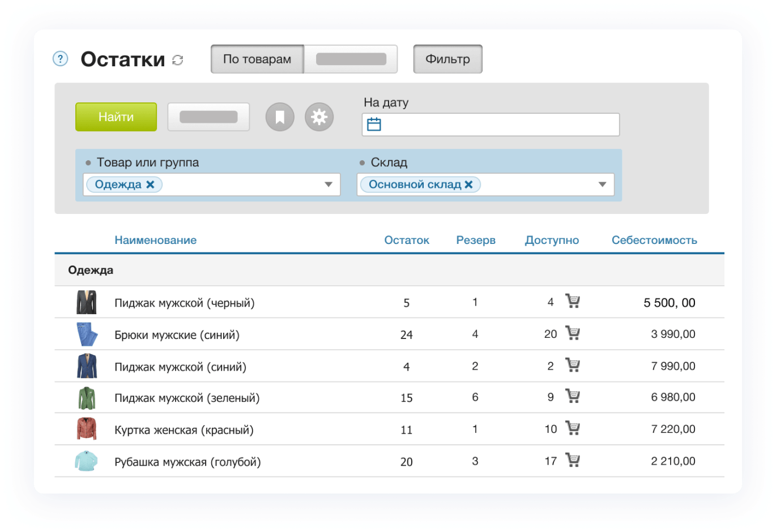Open filter settings gear icon

(x=319, y=117)
